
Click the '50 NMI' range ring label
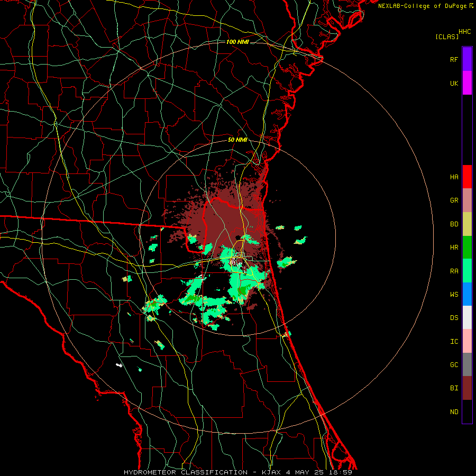237,140
